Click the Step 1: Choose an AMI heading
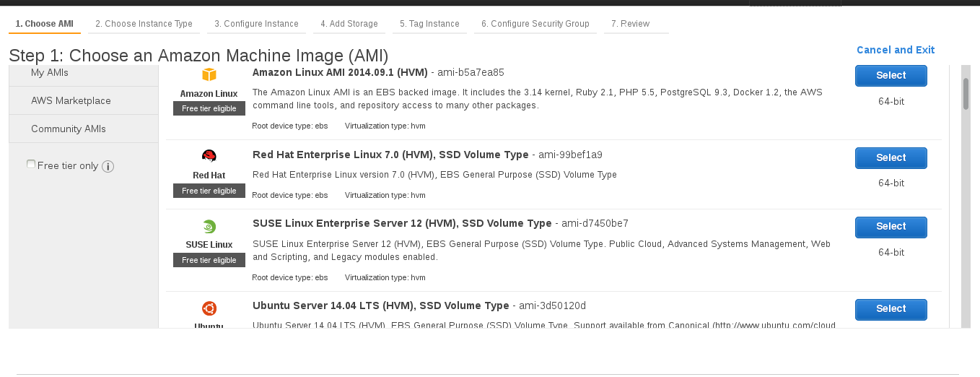The height and width of the screenshot is (377, 980). coord(198,55)
